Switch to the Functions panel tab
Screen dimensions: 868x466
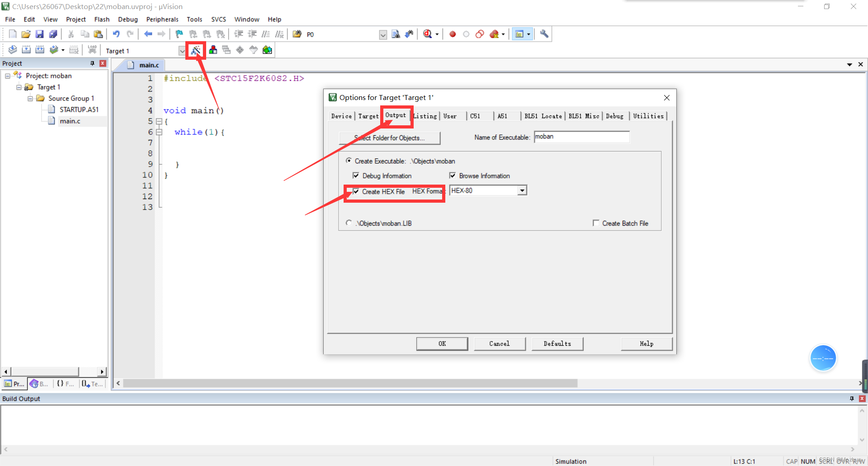(x=65, y=384)
